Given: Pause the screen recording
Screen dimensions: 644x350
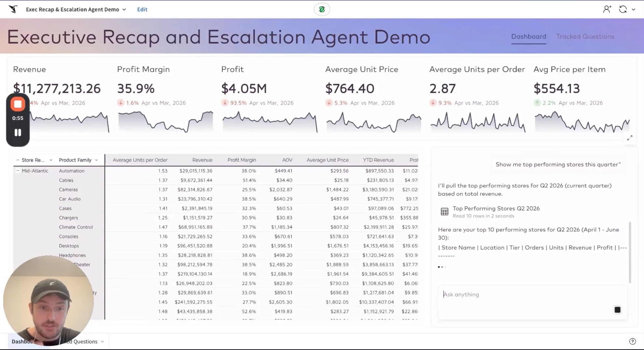Looking at the screenshot, I should pos(18,133).
